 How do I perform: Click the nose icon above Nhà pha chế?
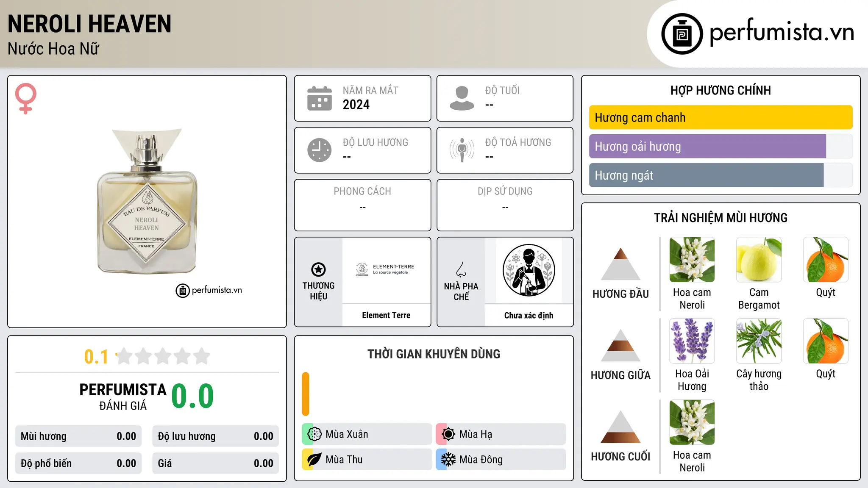461,269
